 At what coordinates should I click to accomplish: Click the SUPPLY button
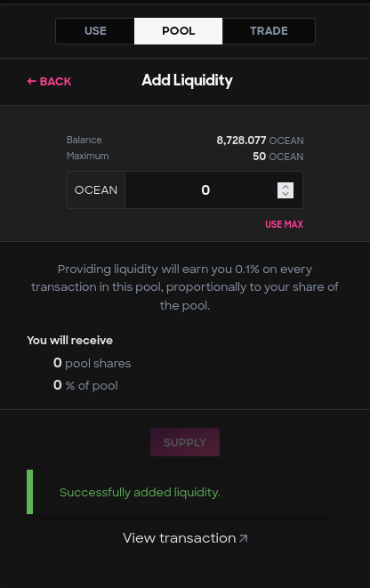185,442
